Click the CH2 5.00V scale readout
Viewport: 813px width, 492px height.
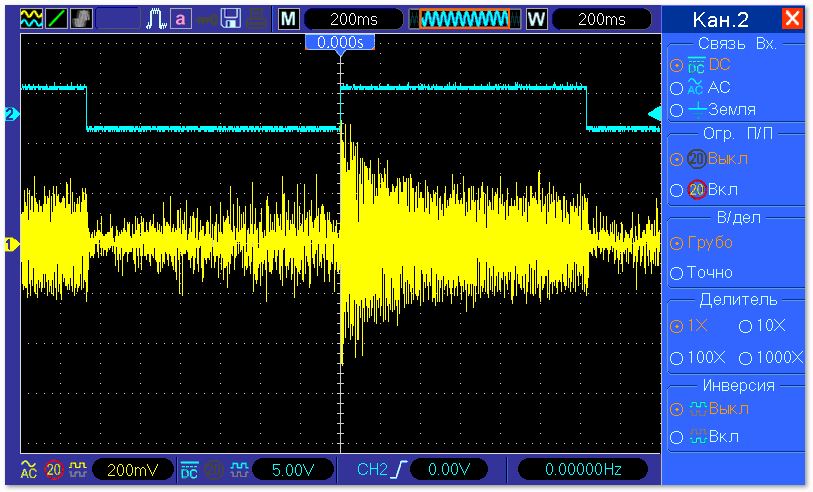(290, 469)
